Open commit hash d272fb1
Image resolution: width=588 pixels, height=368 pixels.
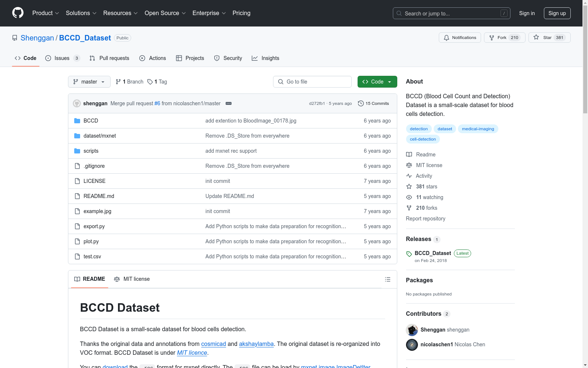317,103
